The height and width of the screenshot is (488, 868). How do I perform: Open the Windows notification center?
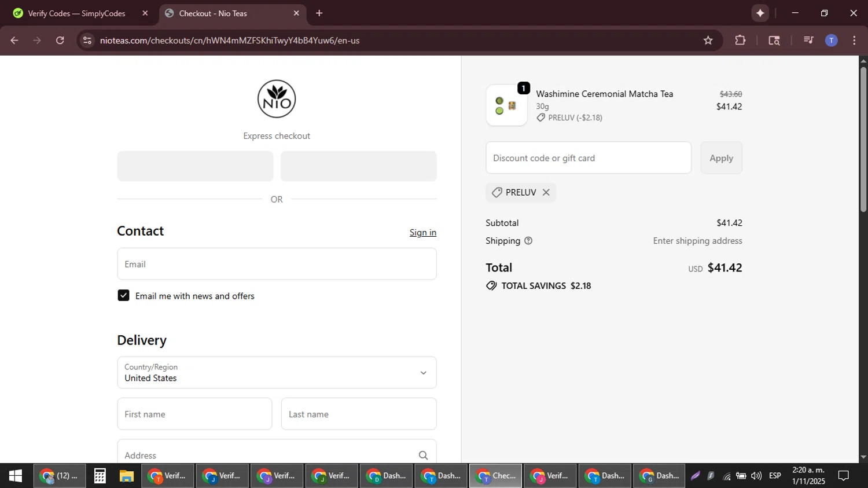pos(844,476)
